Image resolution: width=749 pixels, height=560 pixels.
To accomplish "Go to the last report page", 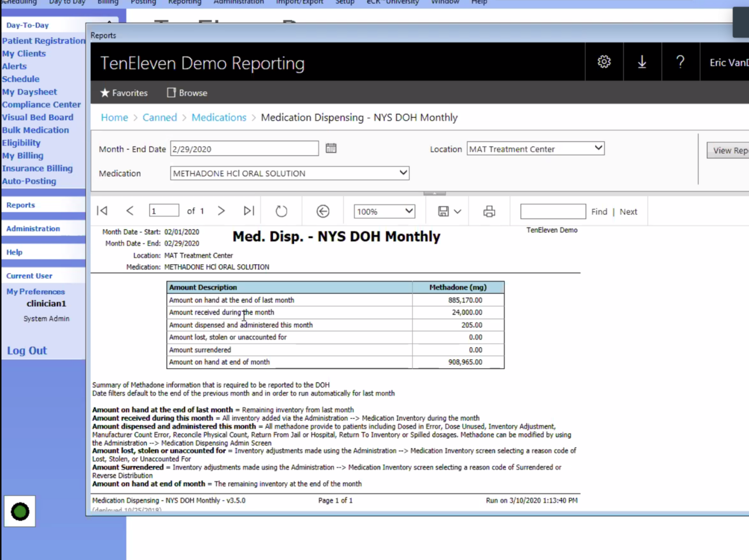I will 249,211.
